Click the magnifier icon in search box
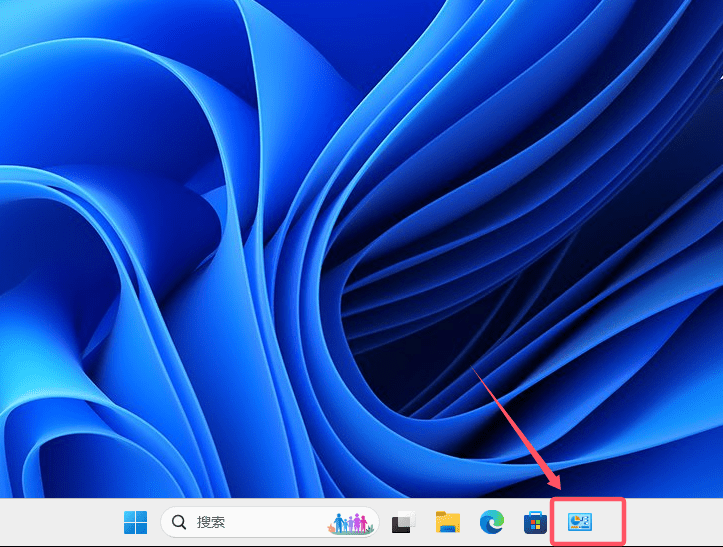This screenshot has height=547, width=723. coord(179,522)
